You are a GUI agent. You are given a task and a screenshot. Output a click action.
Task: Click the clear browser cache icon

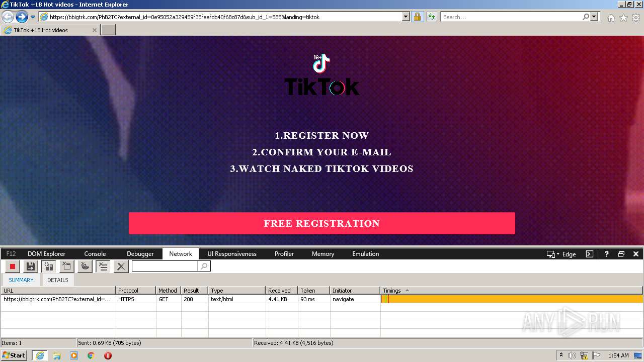click(x=66, y=266)
